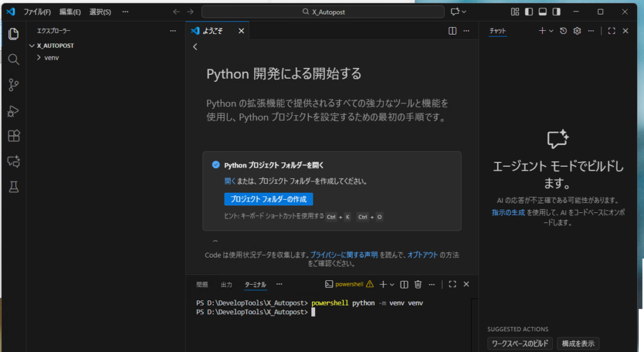Collapse the X_AUTOPOST root folder
This screenshot has width=644, height=352.
[x=32, y=46]
